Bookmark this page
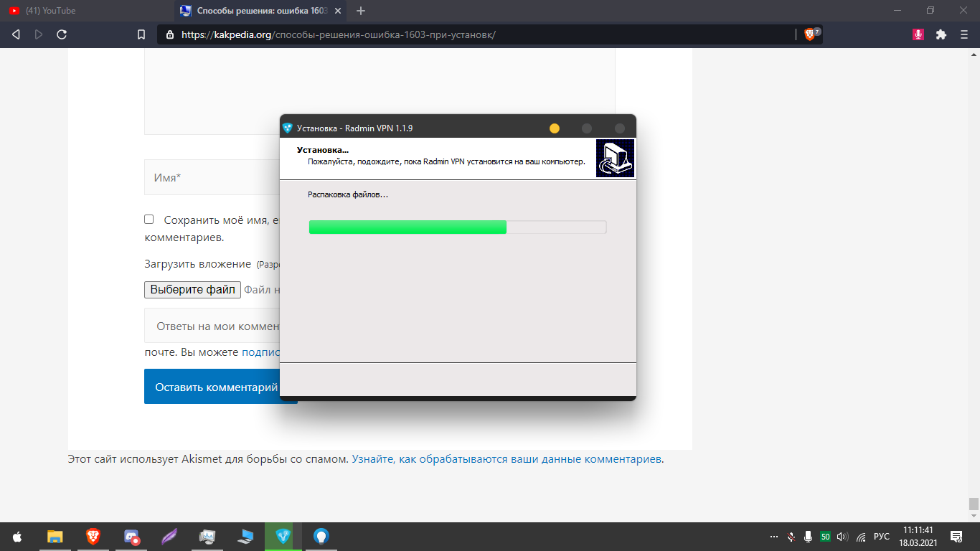The height and width of the screenshot is (551, 980). (141, 34)
